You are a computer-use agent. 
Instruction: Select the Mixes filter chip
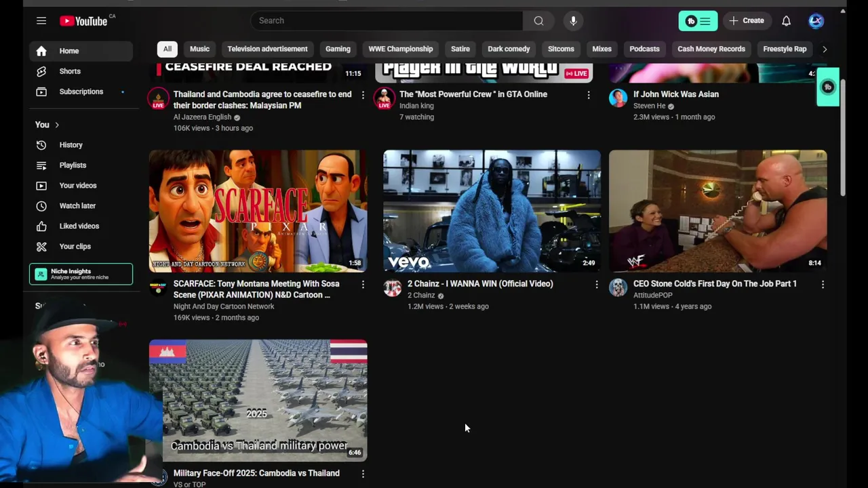coord(601,49)
